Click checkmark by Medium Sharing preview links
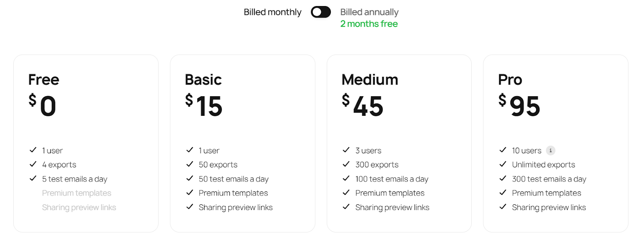Screen dimensions: 644x237 click(x=346, y=207)
